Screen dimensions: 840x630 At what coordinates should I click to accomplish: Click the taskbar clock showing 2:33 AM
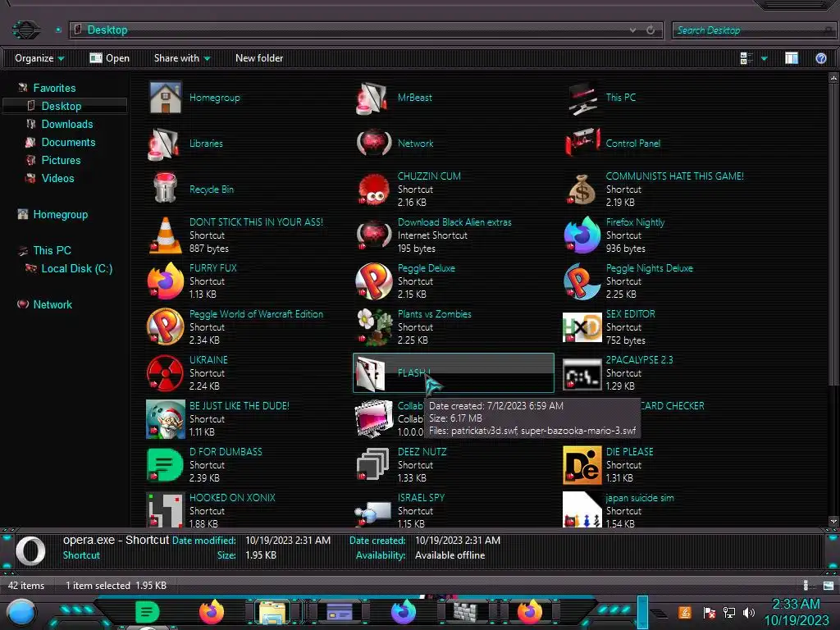pos(796,612)
